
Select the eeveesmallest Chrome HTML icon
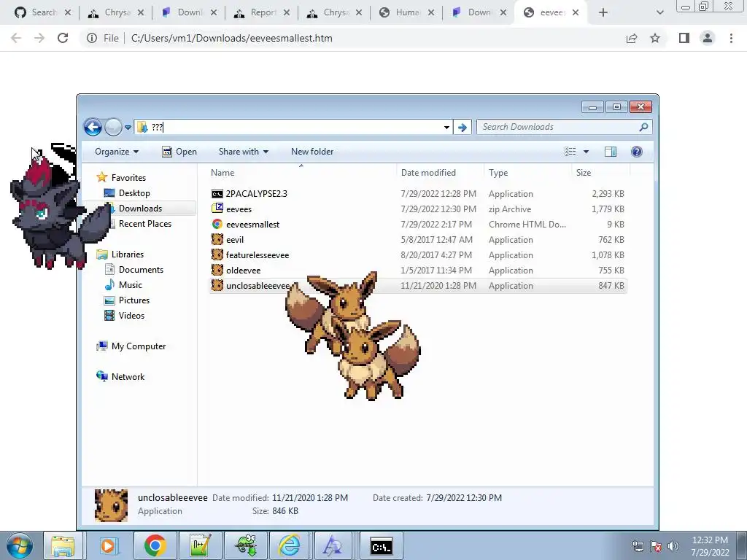[217, 224]
